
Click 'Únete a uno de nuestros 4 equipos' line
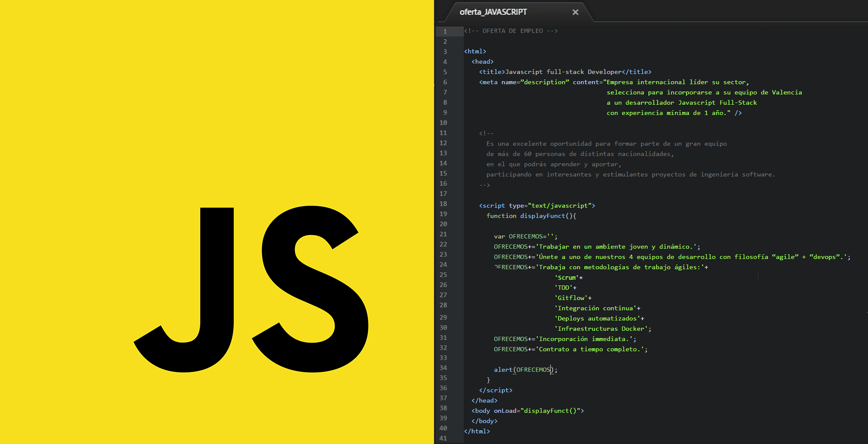[x=672, y=257]
